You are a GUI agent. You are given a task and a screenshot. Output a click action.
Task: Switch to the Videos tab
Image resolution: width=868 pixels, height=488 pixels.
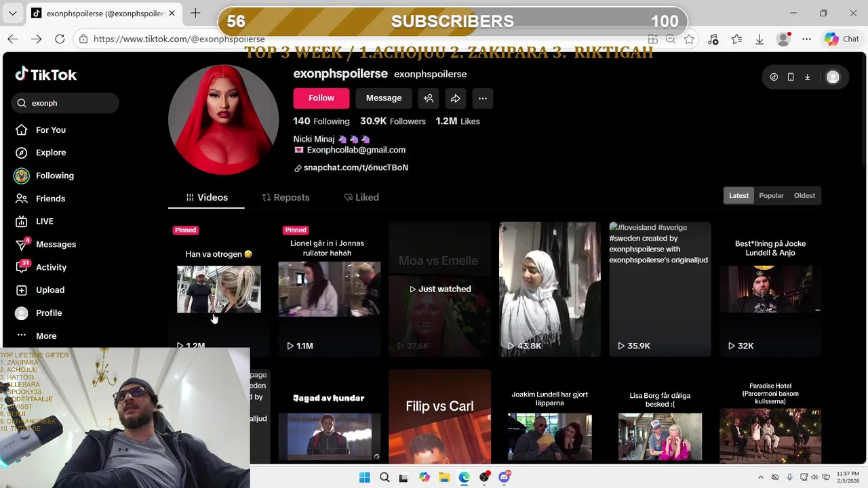tap(207, 197)
